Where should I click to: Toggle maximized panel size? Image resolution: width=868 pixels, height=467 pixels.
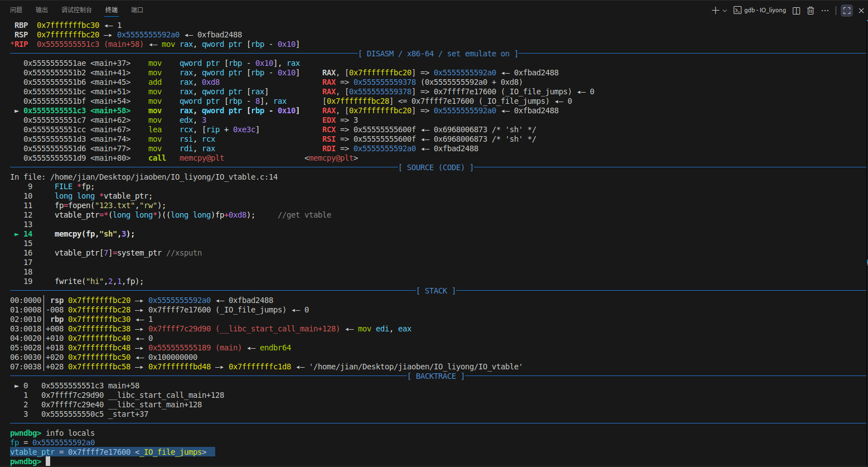847,11
